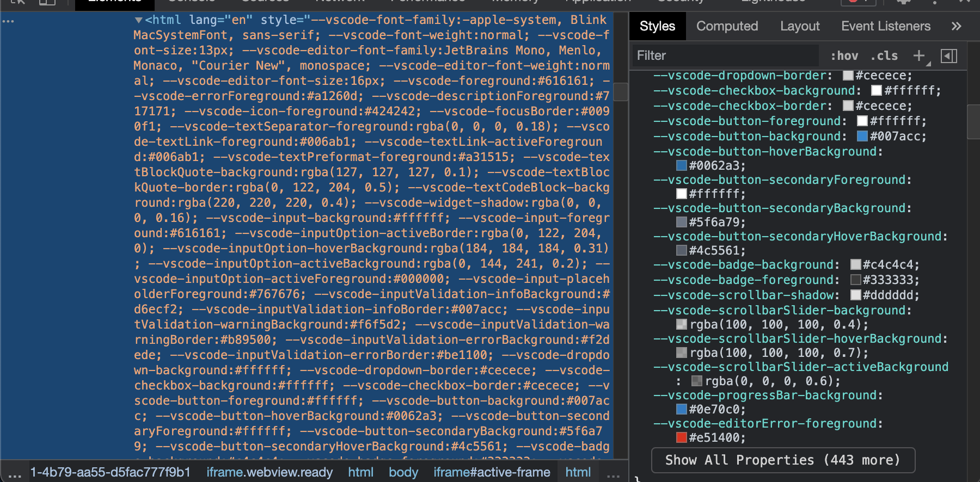The image size is (980, 482).
Task: Click the --vscode-editorError-foreground property name
Action: point(765,424)
